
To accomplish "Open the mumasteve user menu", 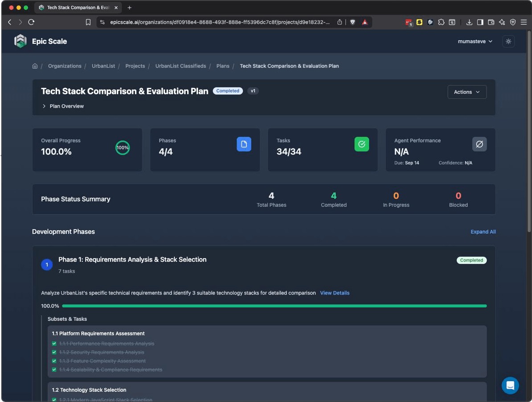I will tap(475, 41).
